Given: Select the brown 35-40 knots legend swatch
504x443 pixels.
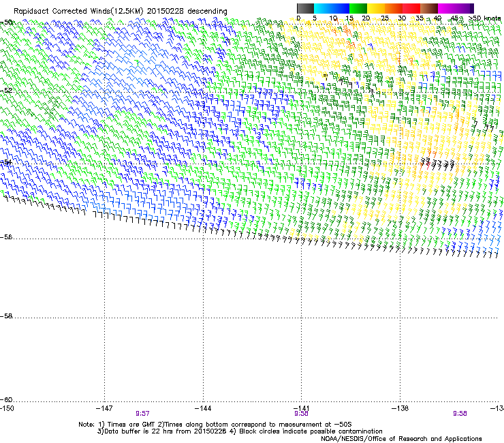Looking at the screenshot, I should (x=429, y=8).
